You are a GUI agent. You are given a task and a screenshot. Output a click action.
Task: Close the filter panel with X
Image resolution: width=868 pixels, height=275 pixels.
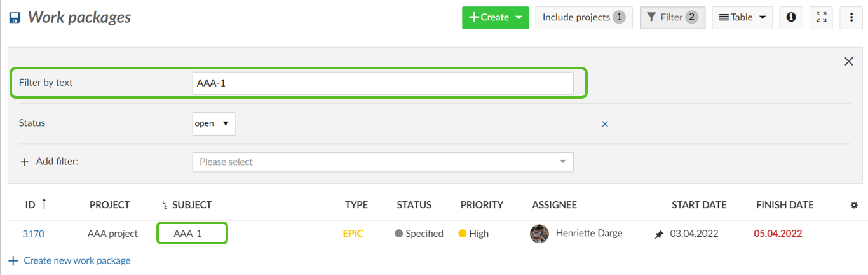[x=848, y=61]
